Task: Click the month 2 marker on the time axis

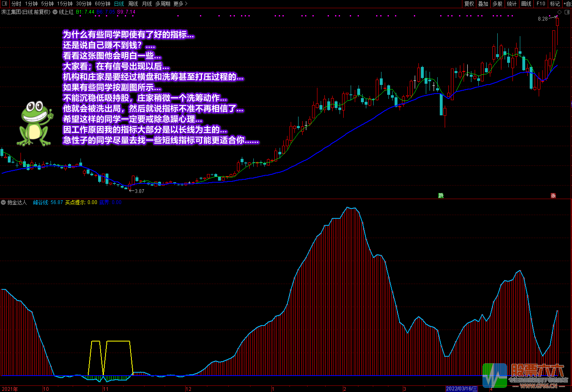Action: click(345, 389)
